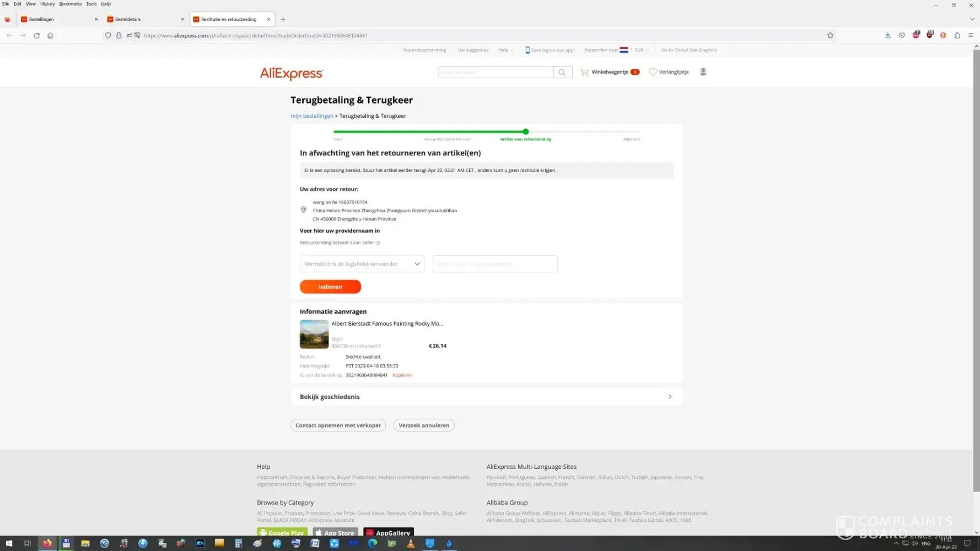Show site security via the padlock icon
980x551 pixels.
tap(119, 35)
